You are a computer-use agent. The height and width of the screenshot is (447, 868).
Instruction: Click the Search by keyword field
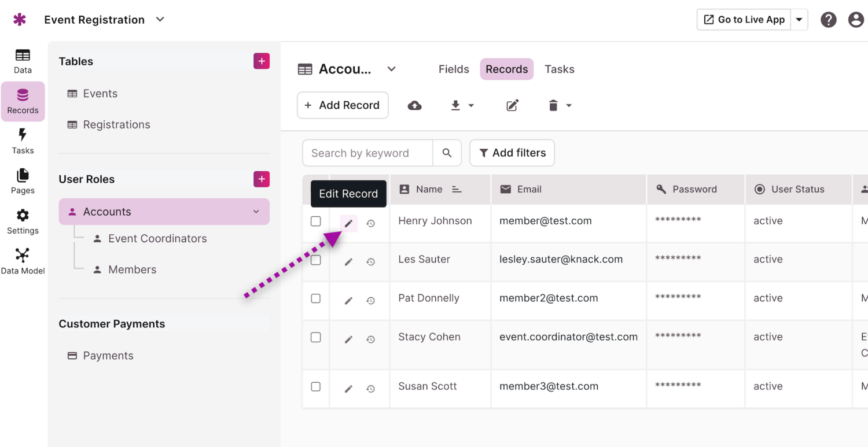tap(367, 153)
